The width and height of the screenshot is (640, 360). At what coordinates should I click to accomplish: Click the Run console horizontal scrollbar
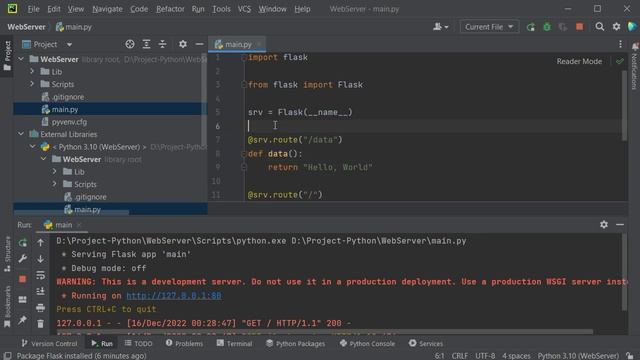pyautogui.click(x=324, y=332)
